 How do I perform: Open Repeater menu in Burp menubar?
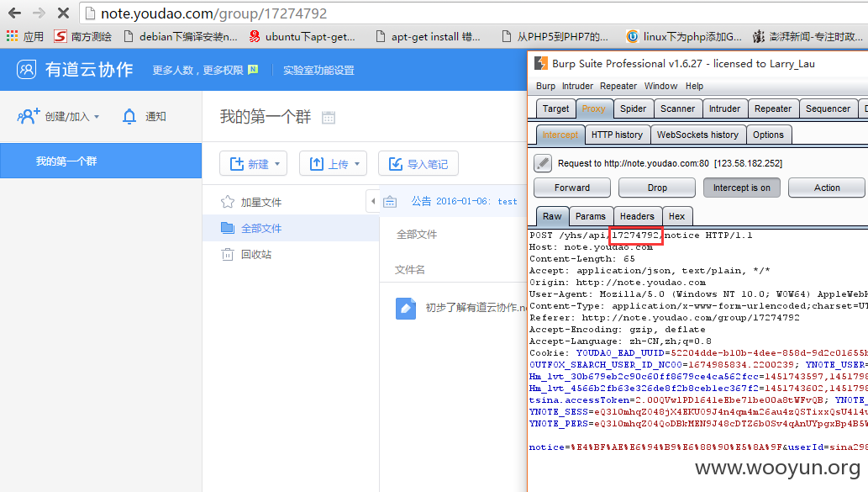(x=618, y=86)
